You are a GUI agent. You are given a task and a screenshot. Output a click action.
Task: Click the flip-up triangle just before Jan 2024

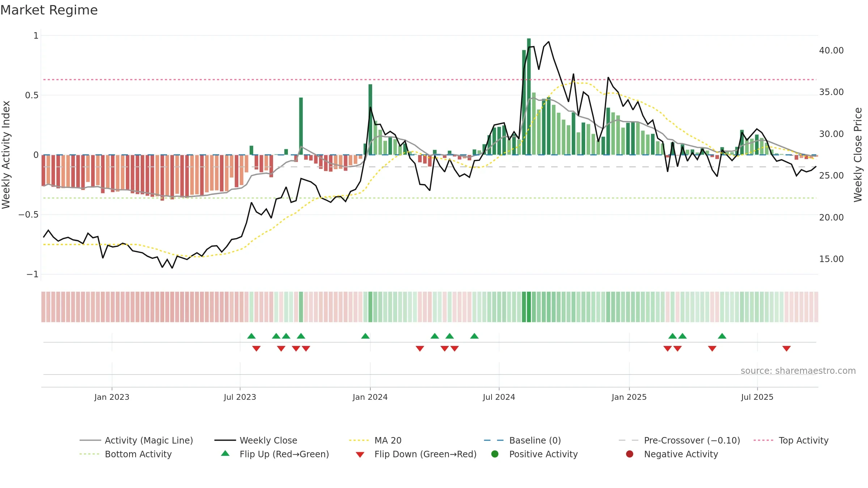(365, 336)
